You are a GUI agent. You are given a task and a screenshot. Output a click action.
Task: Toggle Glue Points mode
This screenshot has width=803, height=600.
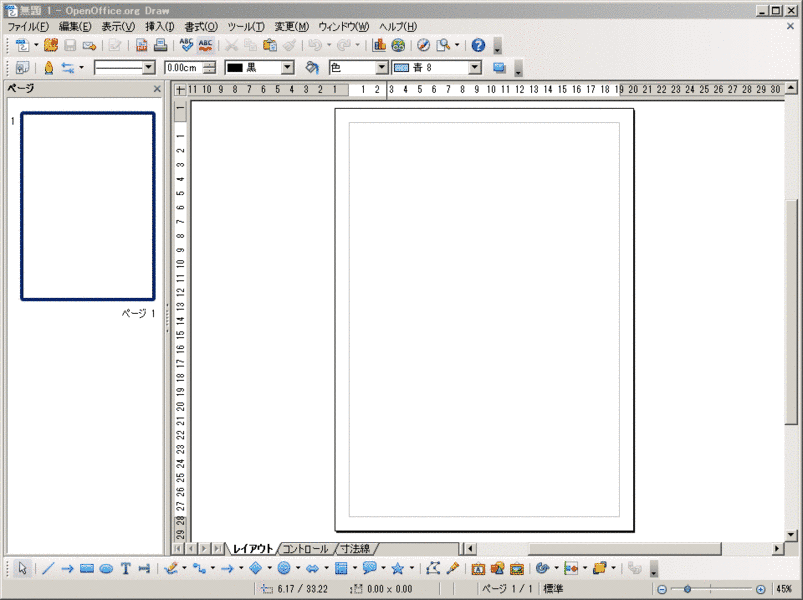(453, 568)
